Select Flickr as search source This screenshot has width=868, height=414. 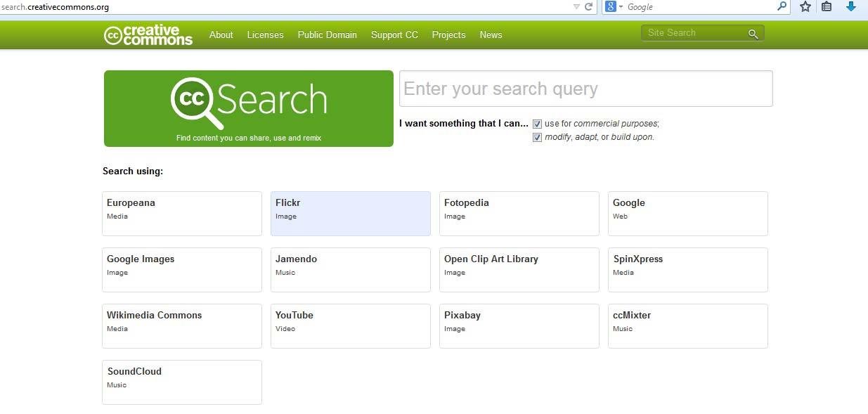[351, 214]
